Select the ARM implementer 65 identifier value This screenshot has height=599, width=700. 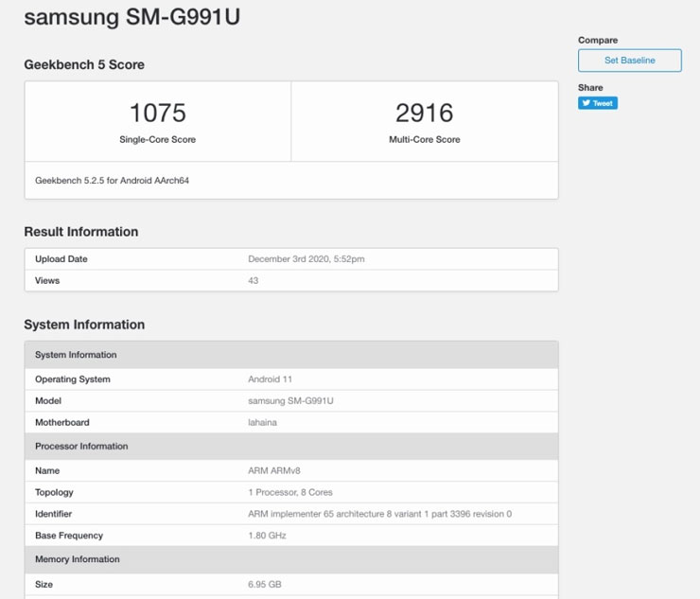(380, 514)
